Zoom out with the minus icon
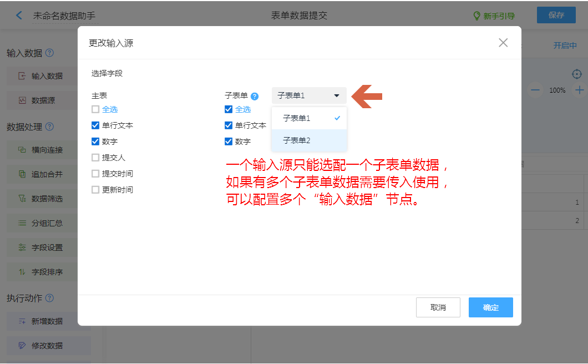Screen dimensions: 588x364 (535, 90)
